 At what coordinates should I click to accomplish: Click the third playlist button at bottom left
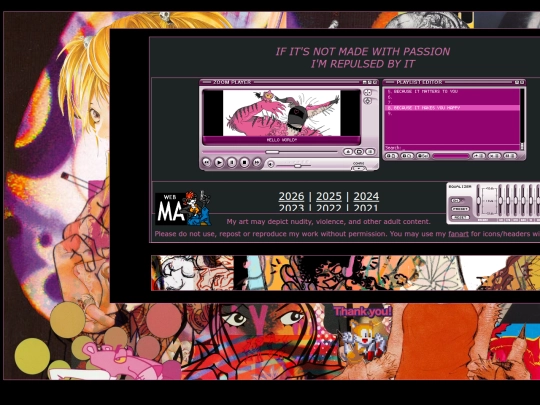click(423, 156)
